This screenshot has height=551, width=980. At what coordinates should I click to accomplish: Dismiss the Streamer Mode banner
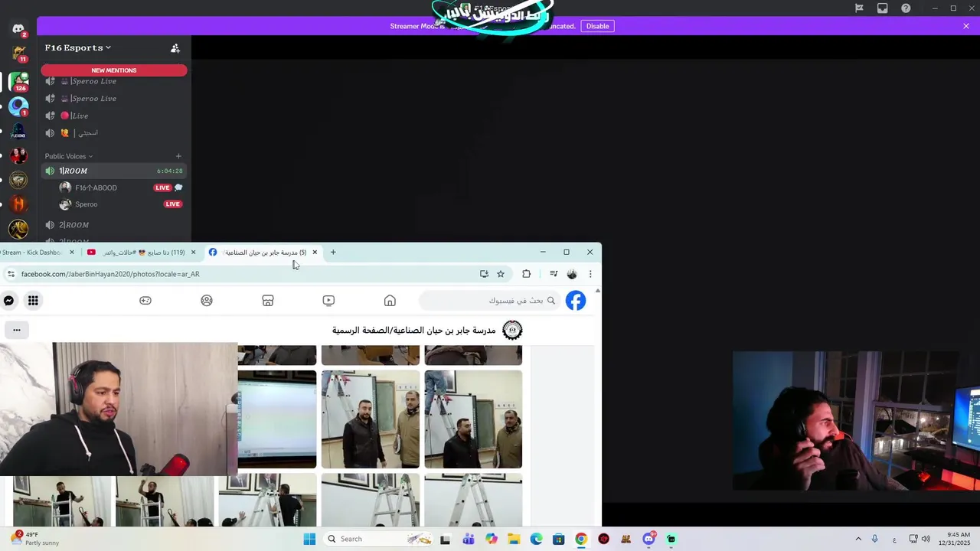966,26
